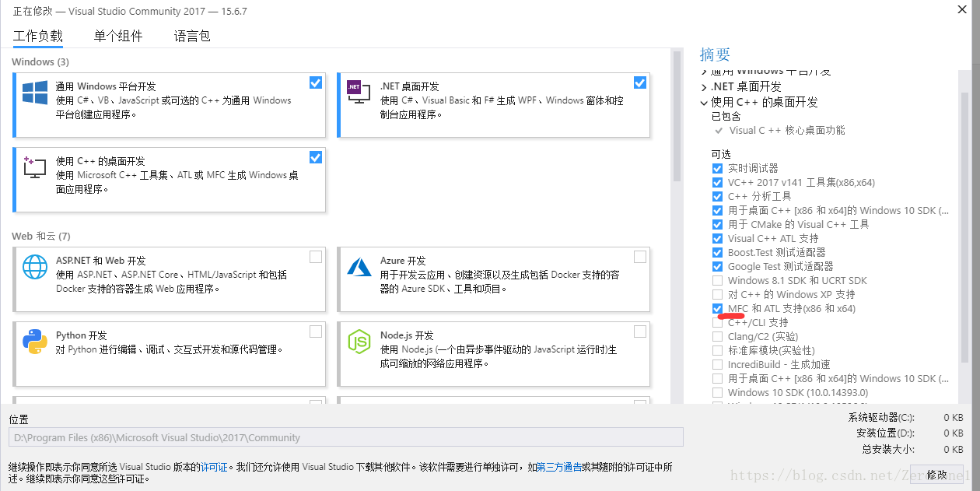Toggle Google Test 测试适配器 checkbox

point(717,266)
